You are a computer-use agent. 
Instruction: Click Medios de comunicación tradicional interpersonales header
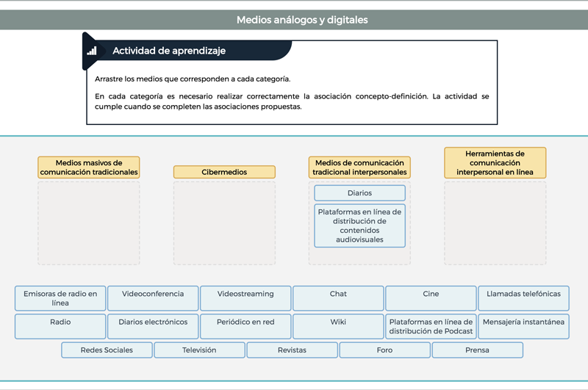(359, 167)
